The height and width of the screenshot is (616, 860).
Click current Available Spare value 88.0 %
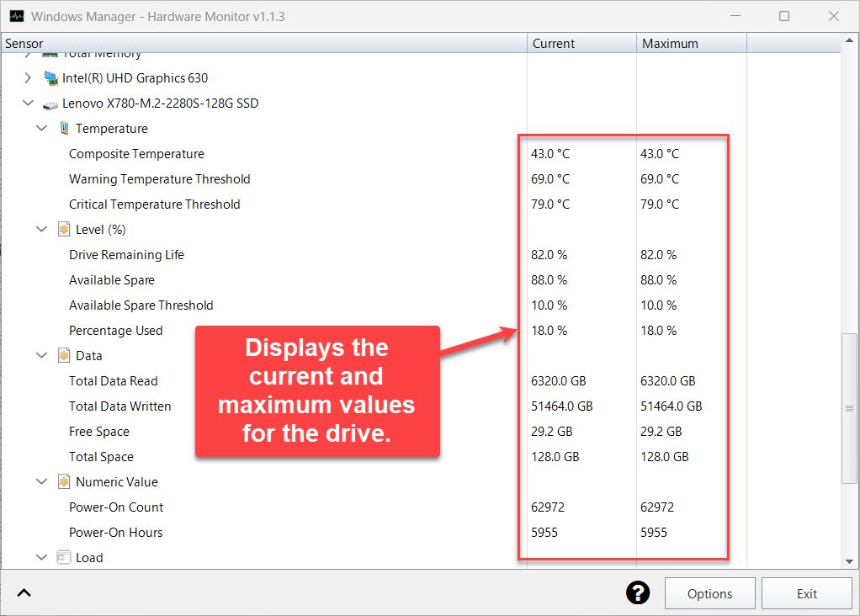pyautogui.click(x=549, y=279)
